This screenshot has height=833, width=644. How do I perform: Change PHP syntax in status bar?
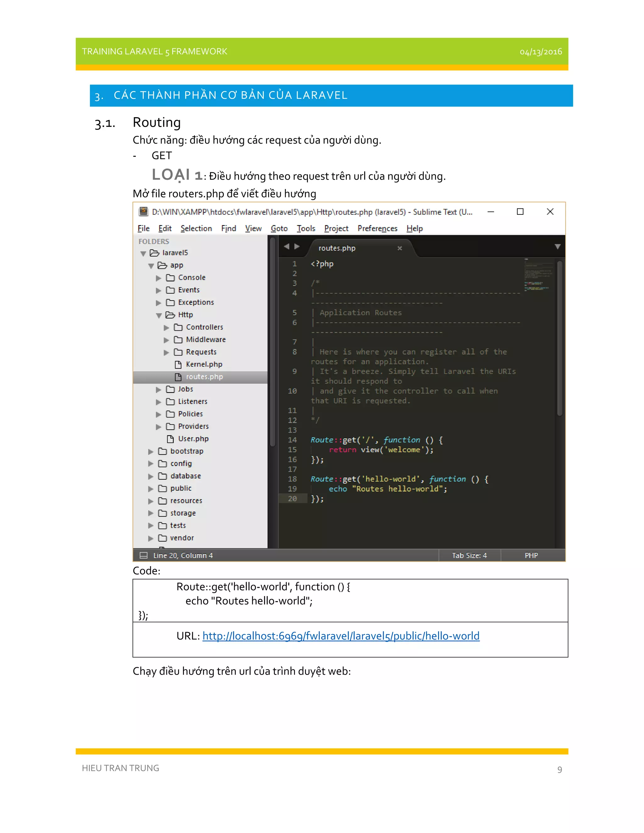[x=531, y=556]
